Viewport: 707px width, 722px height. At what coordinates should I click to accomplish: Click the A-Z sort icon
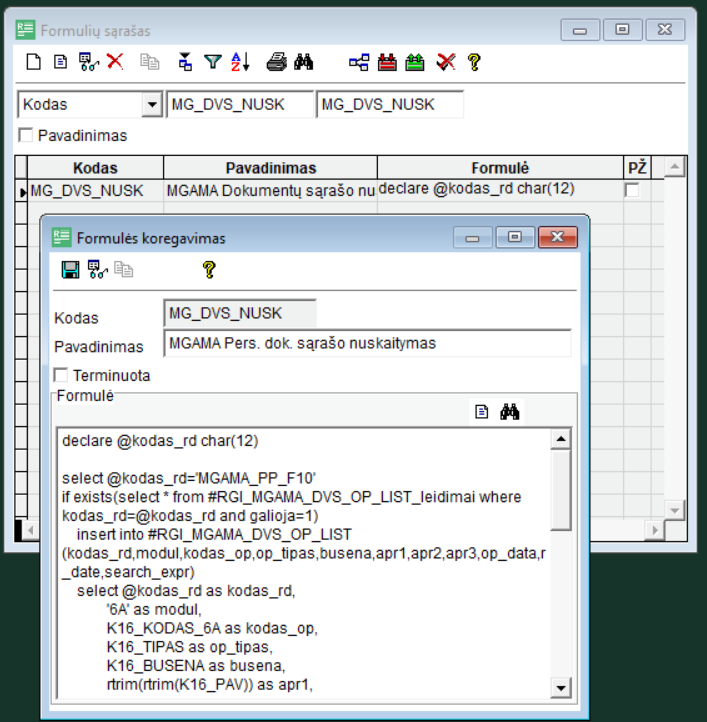240,62
